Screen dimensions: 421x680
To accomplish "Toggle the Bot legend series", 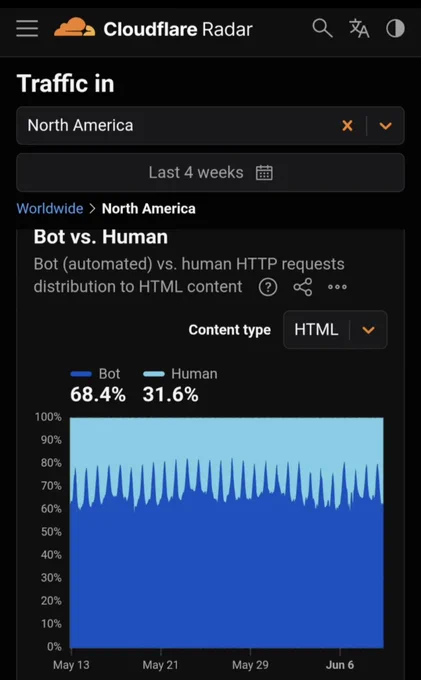I will (x=95, y=374).
